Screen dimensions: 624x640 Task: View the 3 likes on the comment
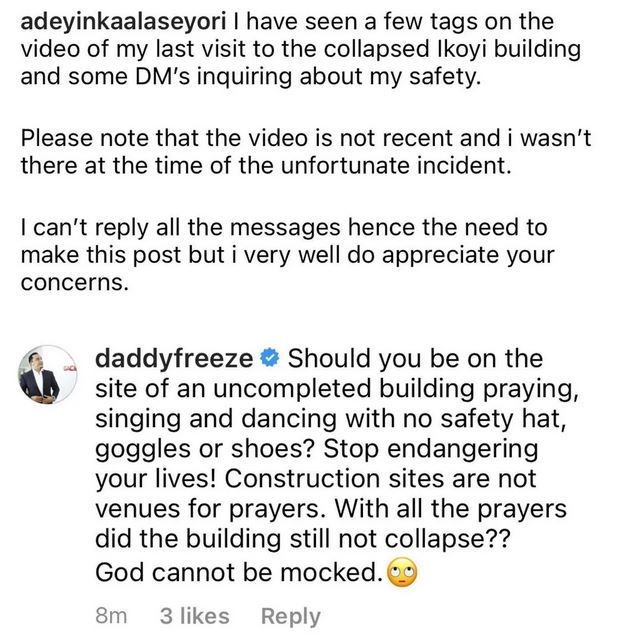pos(194,617)
